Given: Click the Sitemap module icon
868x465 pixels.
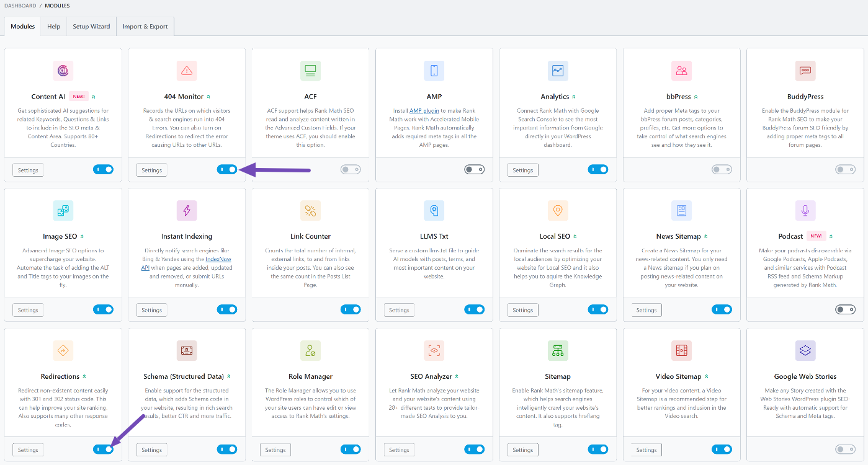Looking at the screenshot, I should pyautogui.click(x=558, y=351).
